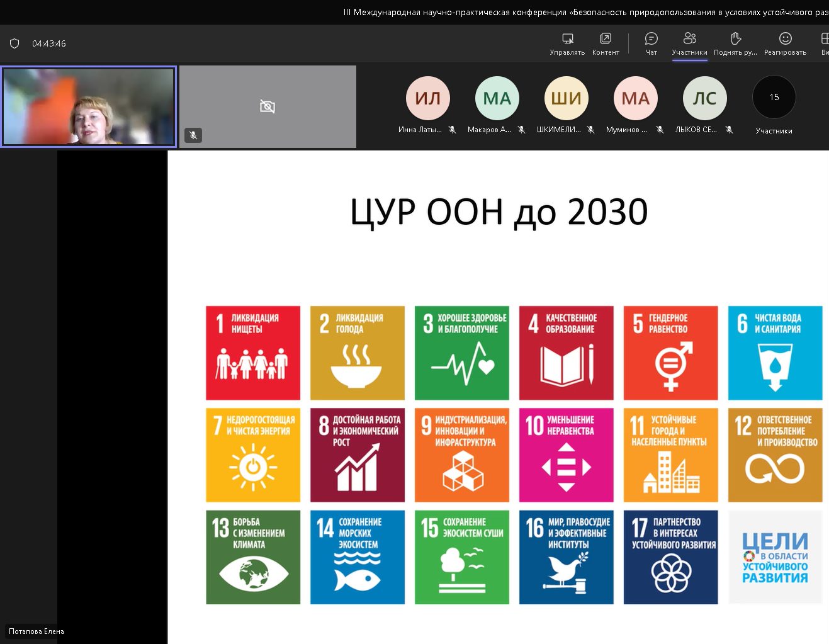
Task: Click muted mic icon beside Макаров А...
Action: coord(521,130)
